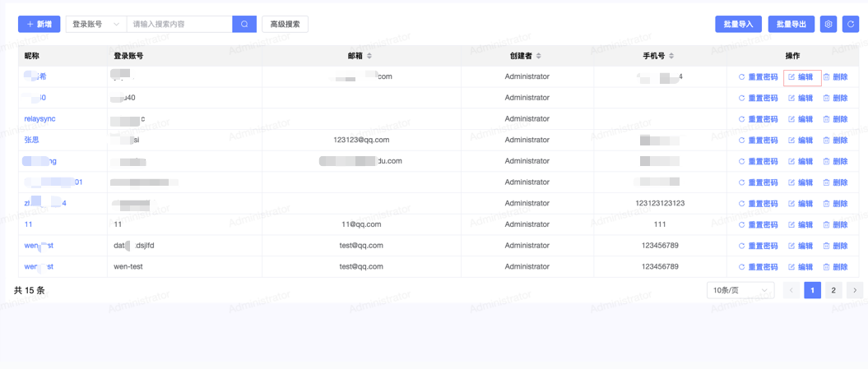Screen dimensions: 868x369
Task: Delete the 张思 user row
Action: click(835, 140)
